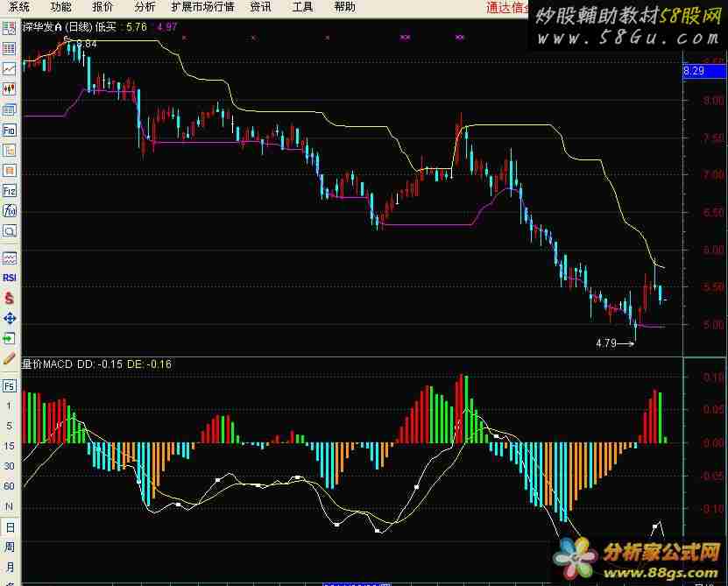Click the DE: -0.16 value
The height and width of the screenshot is (586, 728).
pyautogui.click(x=149, y=364)
